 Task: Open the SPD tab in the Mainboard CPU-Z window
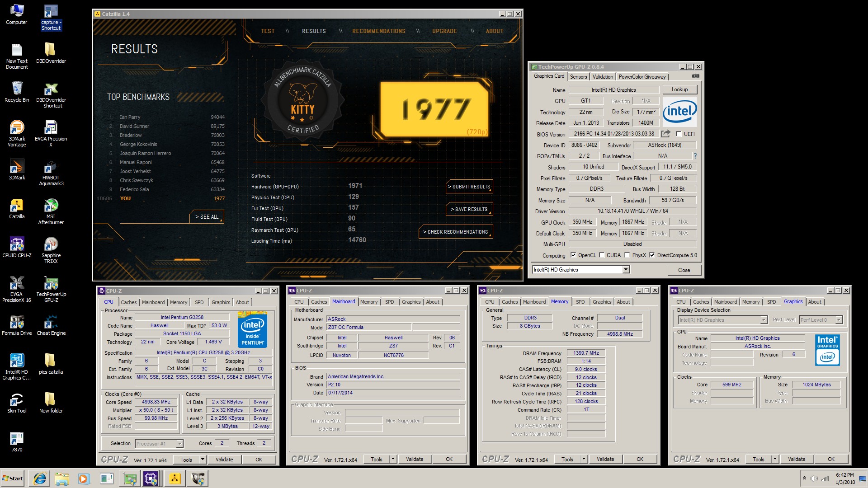389,302
